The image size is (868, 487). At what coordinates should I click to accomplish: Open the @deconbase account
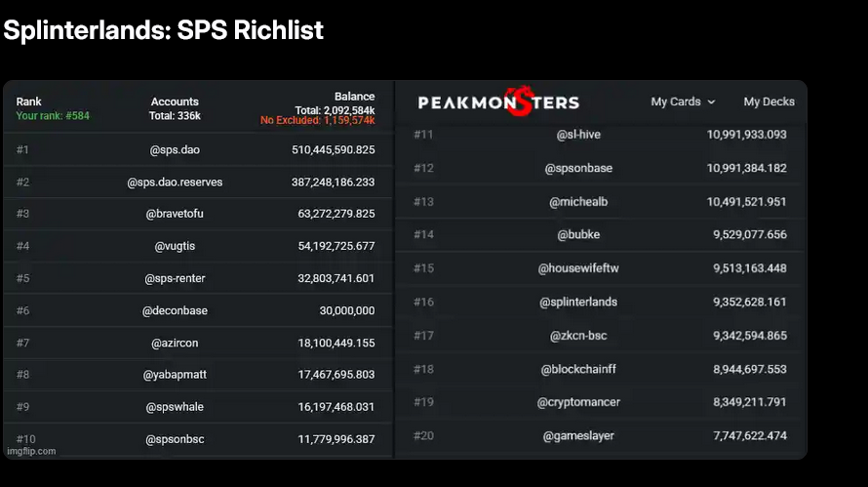pyautogui.click(x=175, y=310)
